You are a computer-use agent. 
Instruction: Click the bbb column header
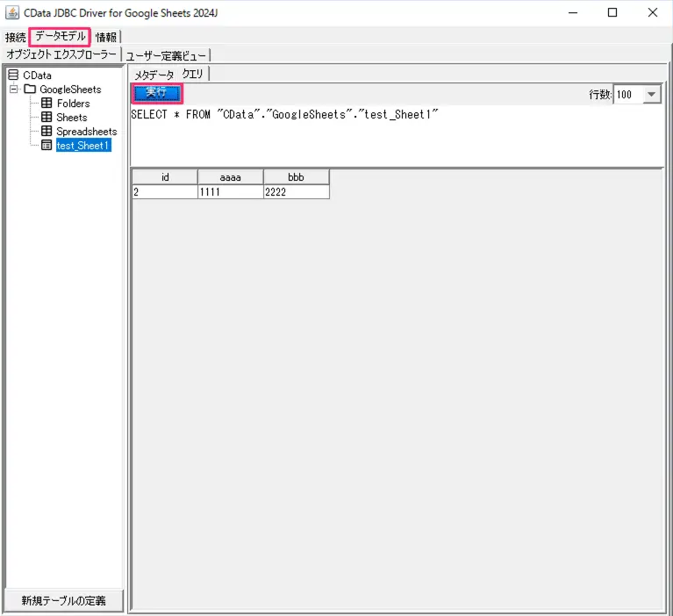(297, 177)
